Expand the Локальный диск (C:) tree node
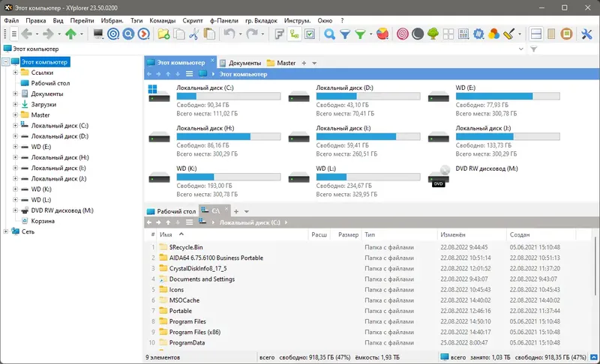600x364 pixels. [x=15, y=125]
